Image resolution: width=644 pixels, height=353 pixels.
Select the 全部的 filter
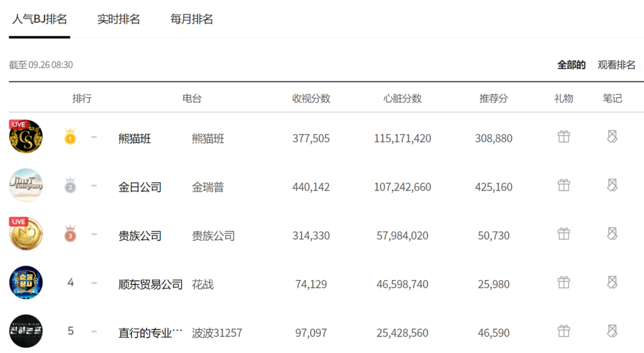[x=571, y=65]
